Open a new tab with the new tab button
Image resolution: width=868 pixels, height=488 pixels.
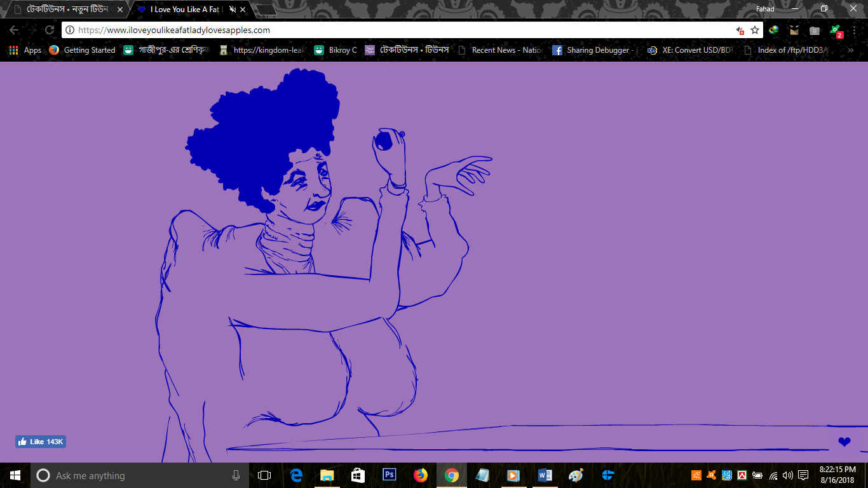[266, 10]
